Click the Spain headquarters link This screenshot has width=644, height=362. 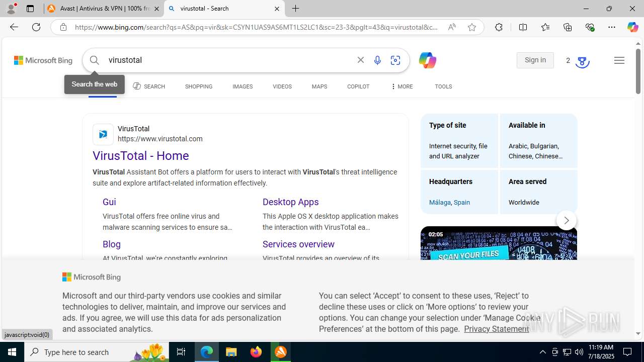point(462,203)
